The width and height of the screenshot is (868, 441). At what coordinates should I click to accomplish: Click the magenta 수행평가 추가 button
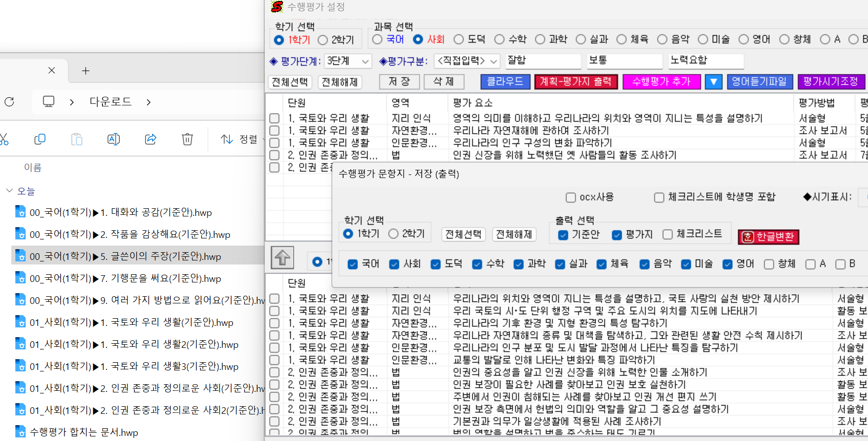click(x=661, y=82)
